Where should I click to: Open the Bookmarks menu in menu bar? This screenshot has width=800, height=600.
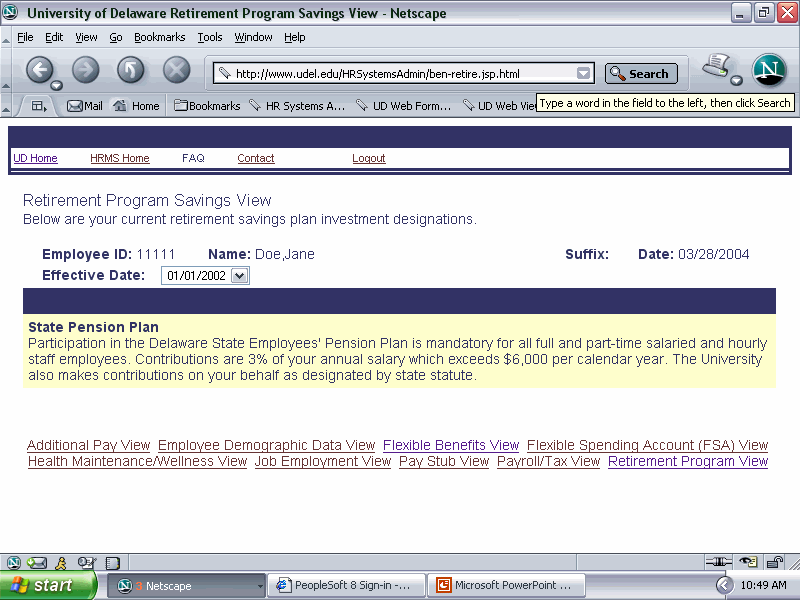[160, 37]
